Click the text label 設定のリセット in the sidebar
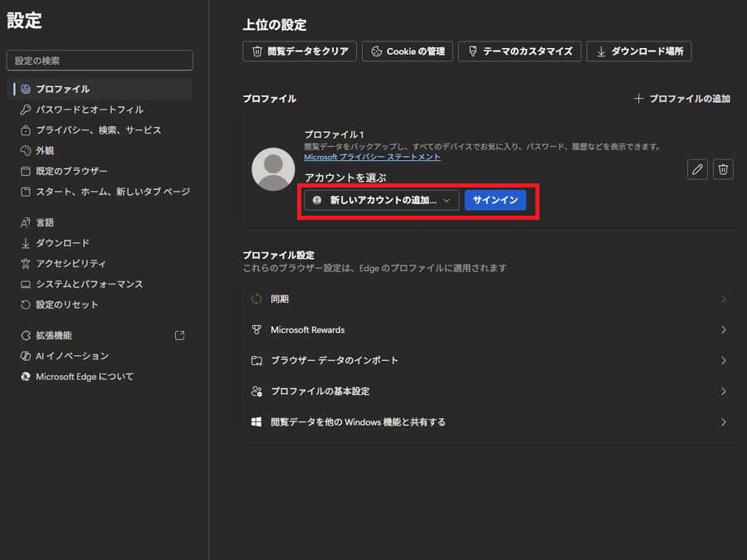Image resolution: width=747 pixels, height=560 pixels. click(67, 304)
